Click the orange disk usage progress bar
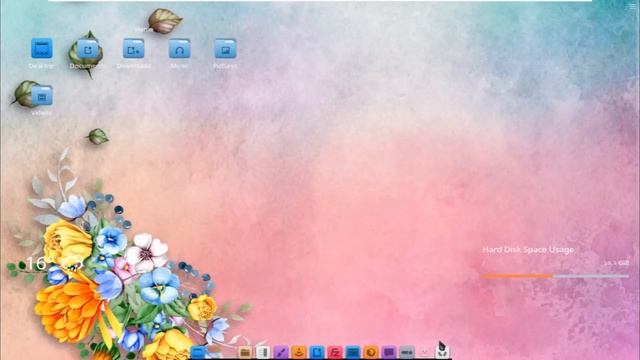Viewport: 640px width, 360px height. [555, 276]
